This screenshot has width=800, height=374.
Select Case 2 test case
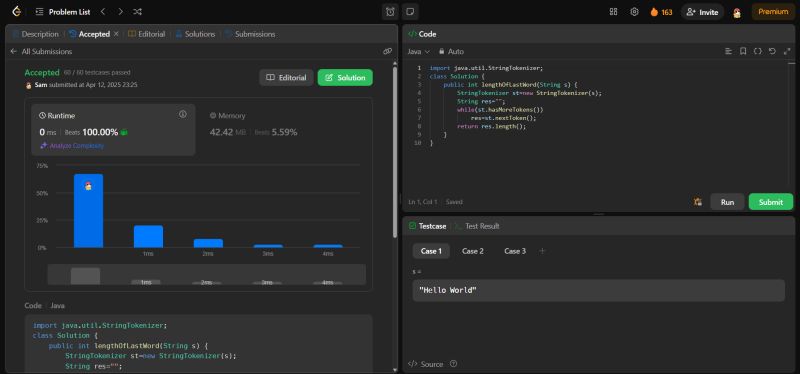[x=472, y=251]
